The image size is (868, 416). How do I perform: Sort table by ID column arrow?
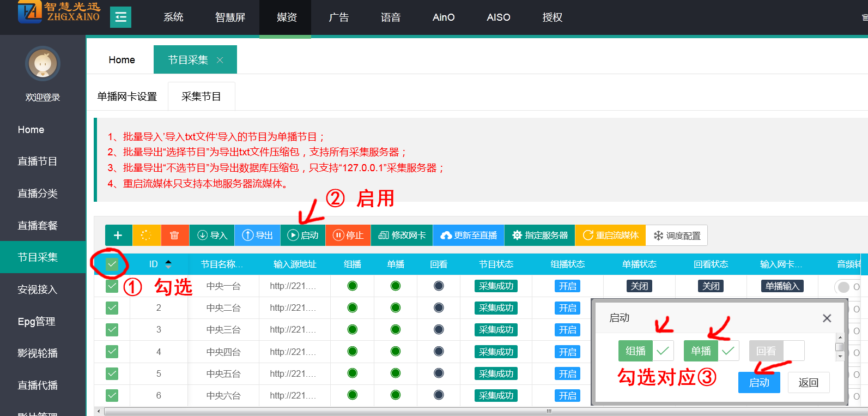(168, 264)
